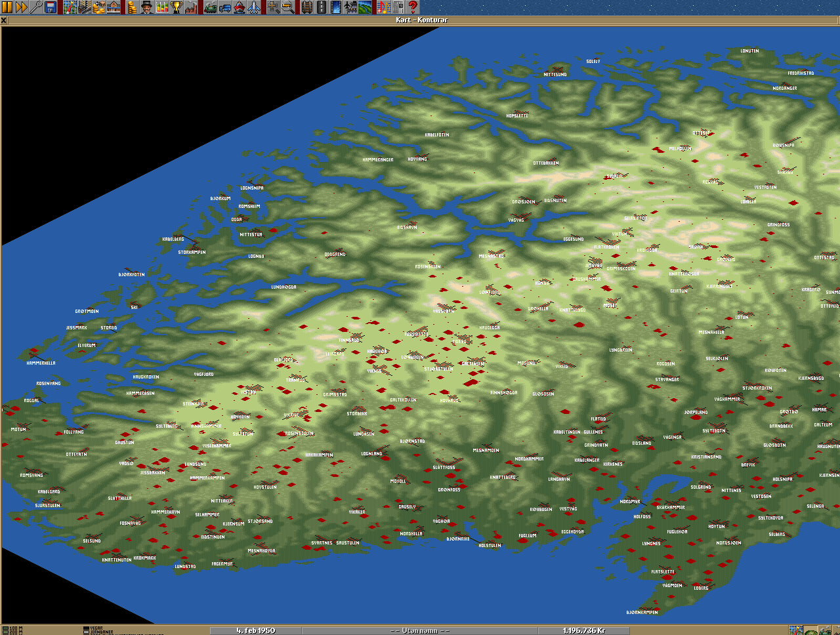Open the town directory icon
Image resolution: width=840 pixels, height=635 pixels.
pos(85,7)
